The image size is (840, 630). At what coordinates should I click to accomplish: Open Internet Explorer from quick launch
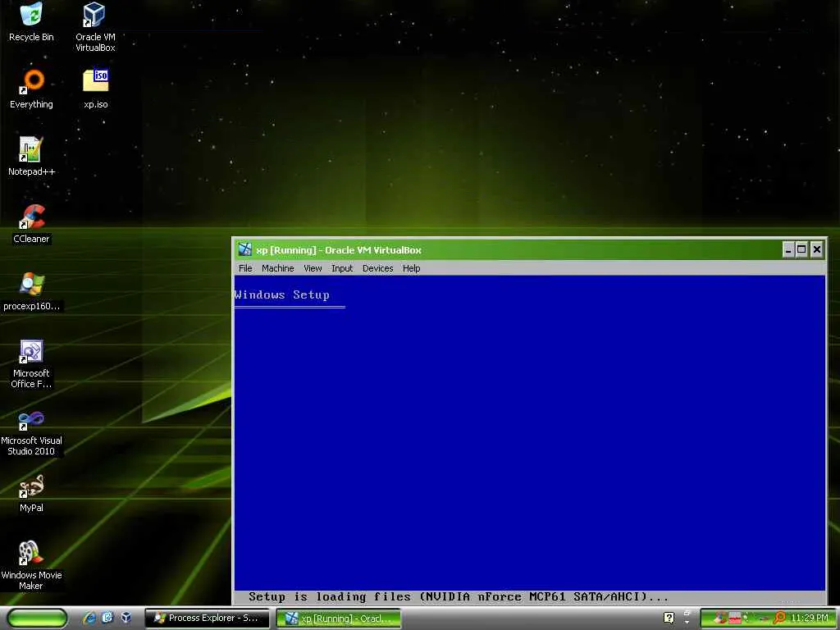(89, 618)
